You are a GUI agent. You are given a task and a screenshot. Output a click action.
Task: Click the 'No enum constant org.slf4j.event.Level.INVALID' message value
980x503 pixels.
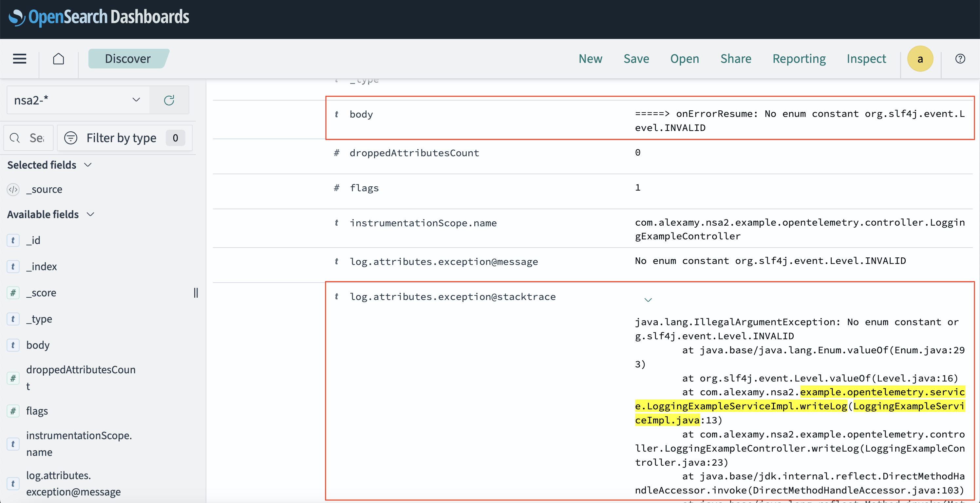(770, 261)
